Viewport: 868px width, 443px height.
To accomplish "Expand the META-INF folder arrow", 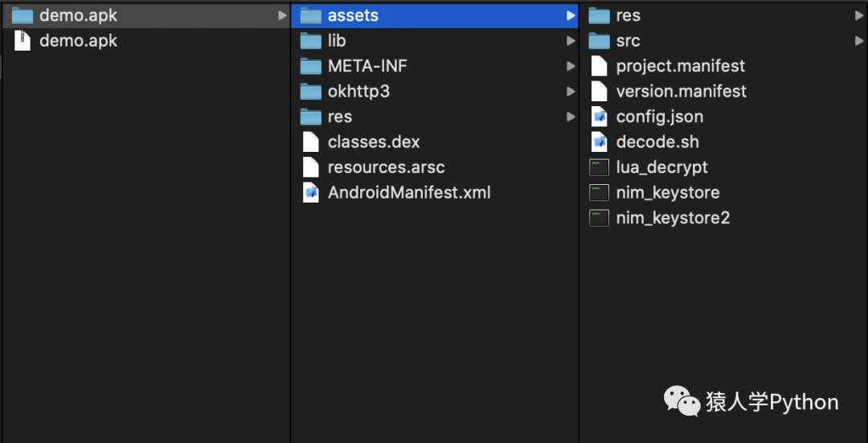I will [571, 67].
